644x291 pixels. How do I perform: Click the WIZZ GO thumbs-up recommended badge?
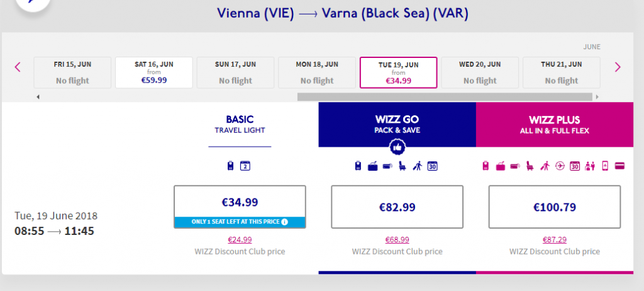pyautogui.click(x=397, y=147)
